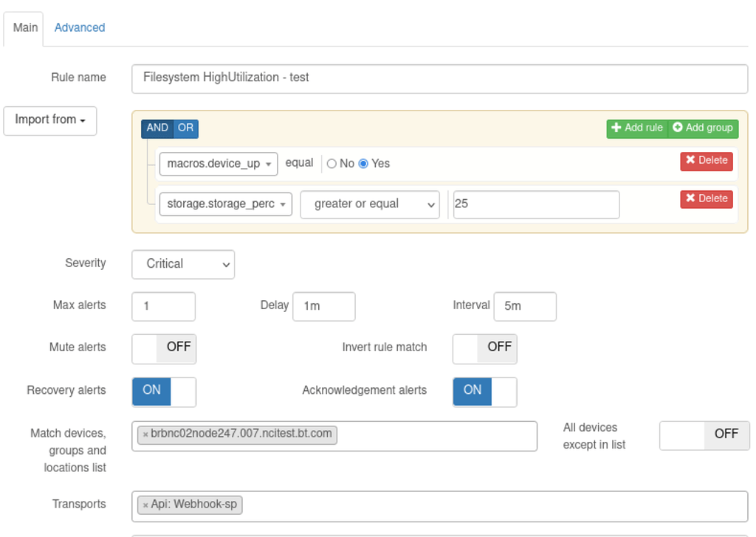Delete the storage.storage_perc condition row
Screen dimensions: 756x537
[706, 198]
